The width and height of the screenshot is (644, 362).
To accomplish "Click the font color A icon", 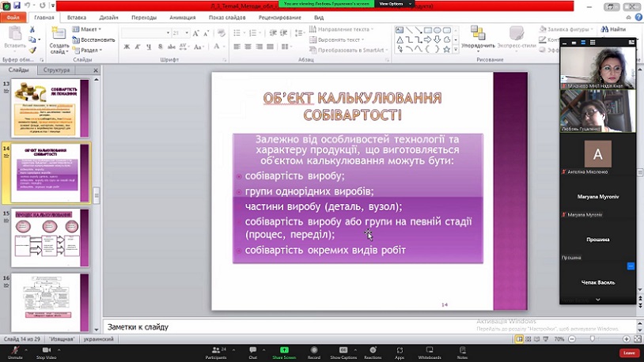I will coord(217,47).
